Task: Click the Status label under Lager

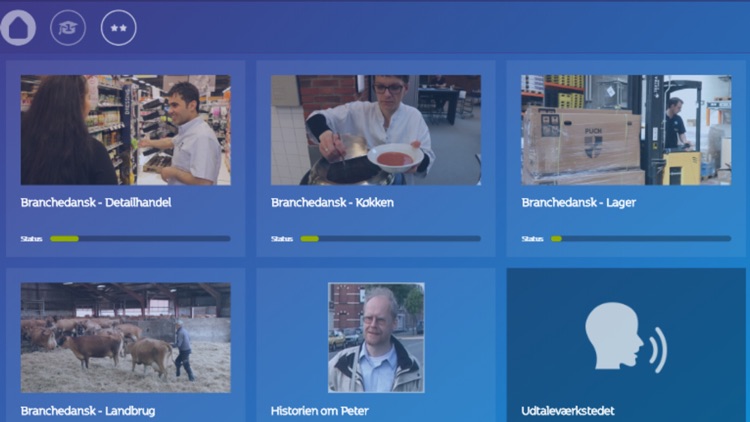Action: pos(532,239)
